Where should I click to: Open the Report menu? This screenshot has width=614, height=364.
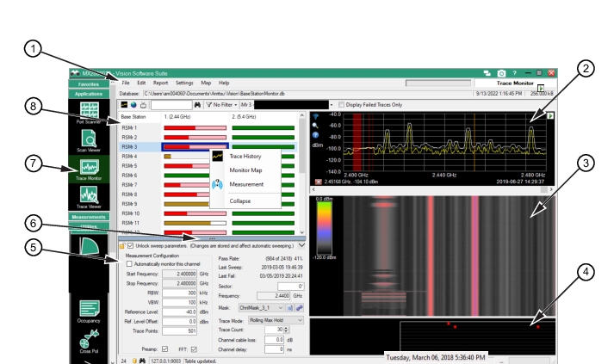pos(160,83)
